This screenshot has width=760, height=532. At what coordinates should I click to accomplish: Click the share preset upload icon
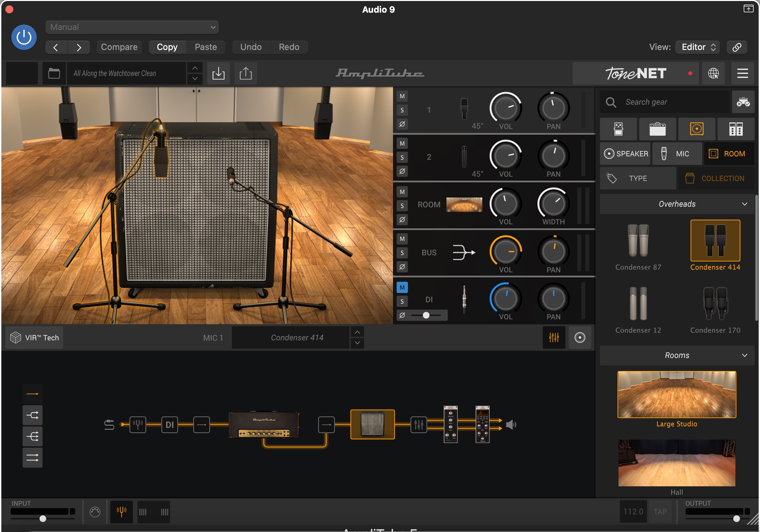[x=246, y=73]
